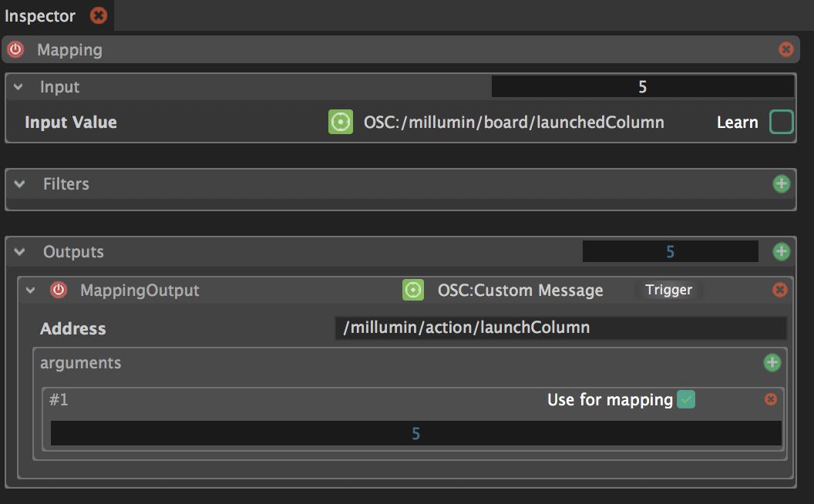Click the green target icon beside Input Value
Screen dimensions: 814x504
click(341, 122)
